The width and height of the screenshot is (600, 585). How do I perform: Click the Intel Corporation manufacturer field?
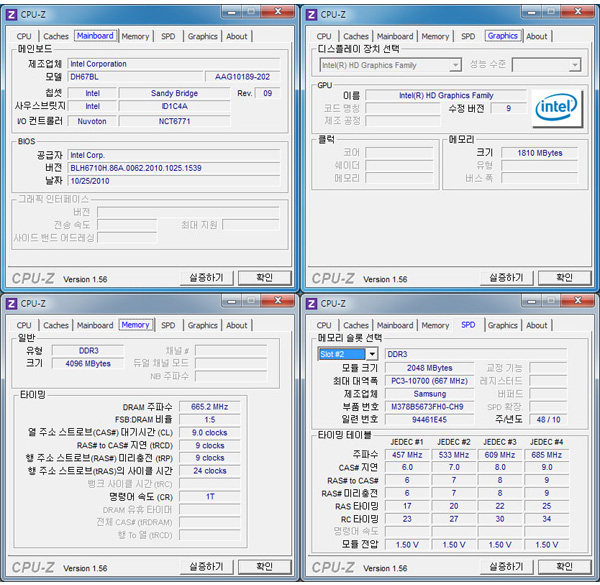click(x=174, y=64)
